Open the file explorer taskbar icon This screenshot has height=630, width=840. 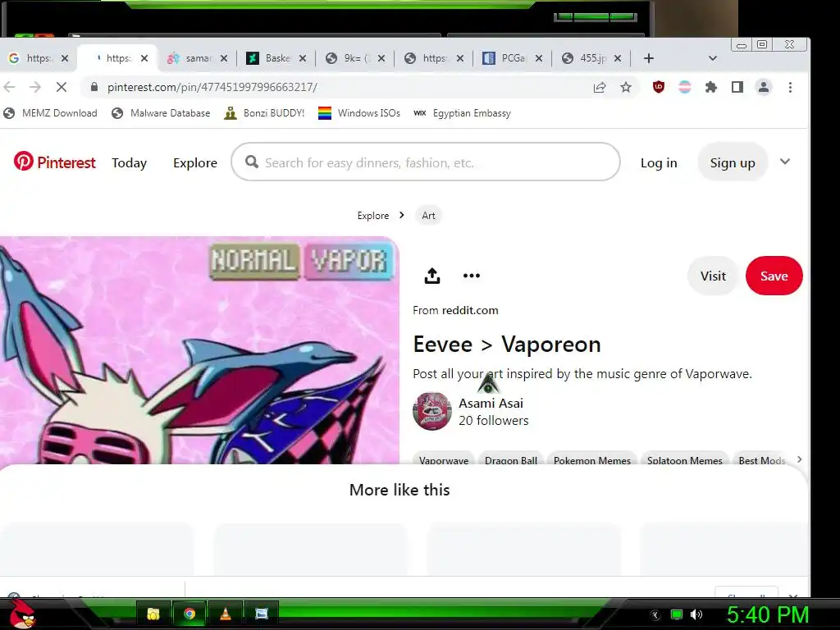[153, 614]
